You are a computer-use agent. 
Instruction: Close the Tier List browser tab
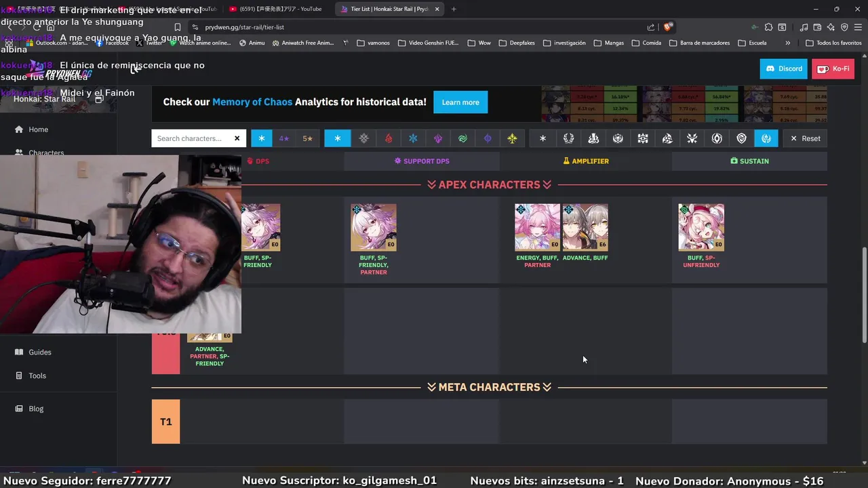click(x=437, y=9)
